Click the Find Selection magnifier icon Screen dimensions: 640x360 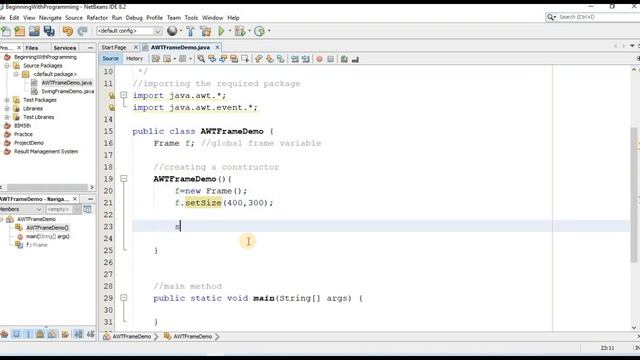pyautogui.click(x=201, y=59)
